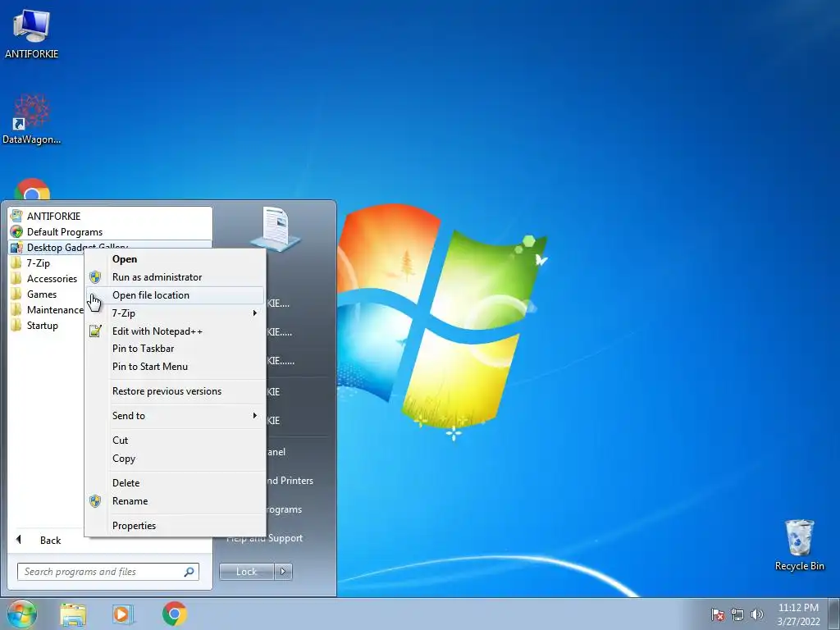Choose Rename in context menu
Screen dimensions: 840x630
click(x=175, y=501)
